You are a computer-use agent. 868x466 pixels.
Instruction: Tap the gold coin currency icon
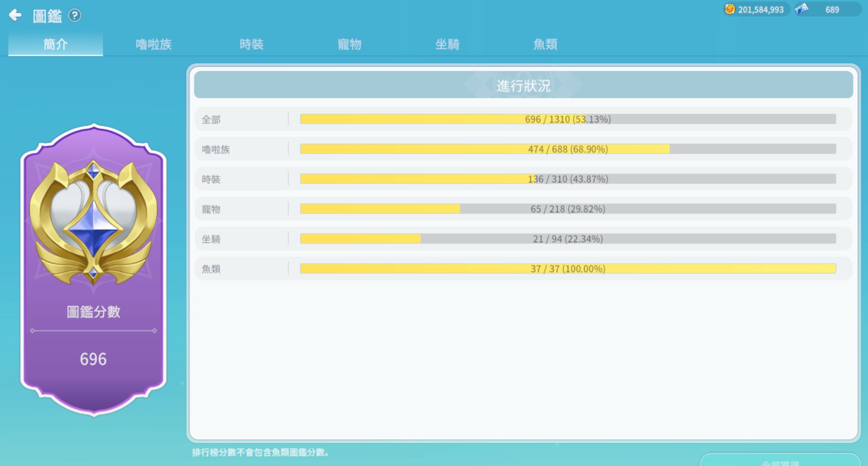click(x=729, y=9)
